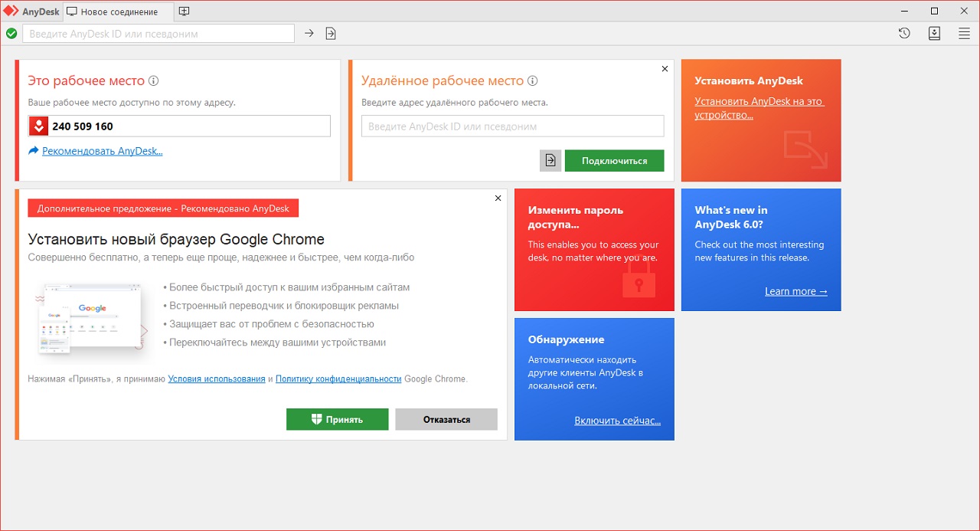Click the connect arrow icon in address bar

(x=309, y=33)
